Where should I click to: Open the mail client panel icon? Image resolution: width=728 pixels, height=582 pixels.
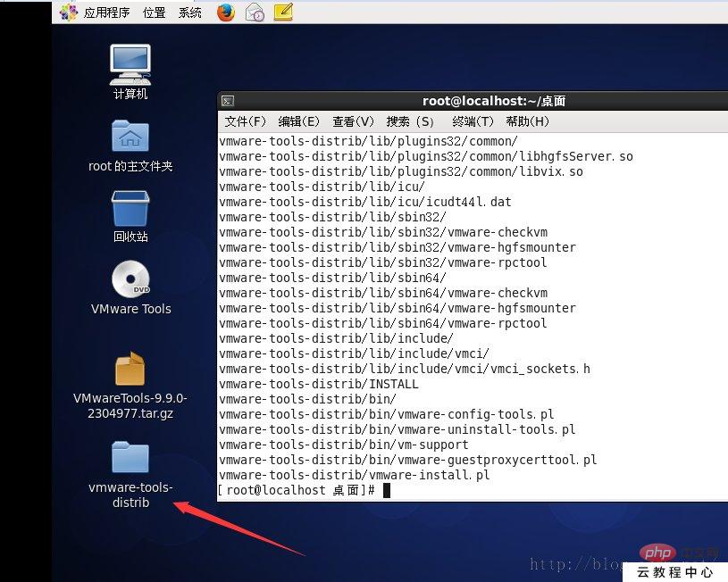[255, 12]
